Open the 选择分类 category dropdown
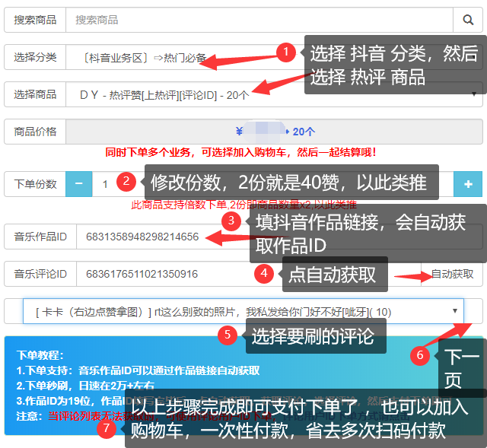Screen dimensions: 487x448 [x=183, y=57]
